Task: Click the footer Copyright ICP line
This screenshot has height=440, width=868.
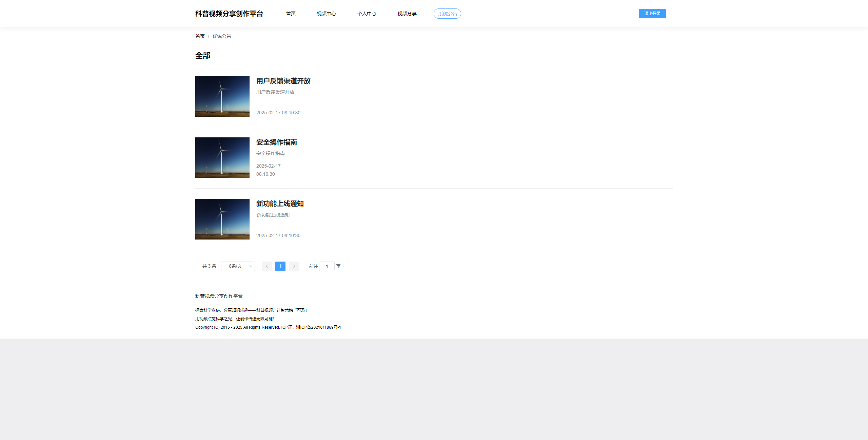Action: tap(268, 327)
